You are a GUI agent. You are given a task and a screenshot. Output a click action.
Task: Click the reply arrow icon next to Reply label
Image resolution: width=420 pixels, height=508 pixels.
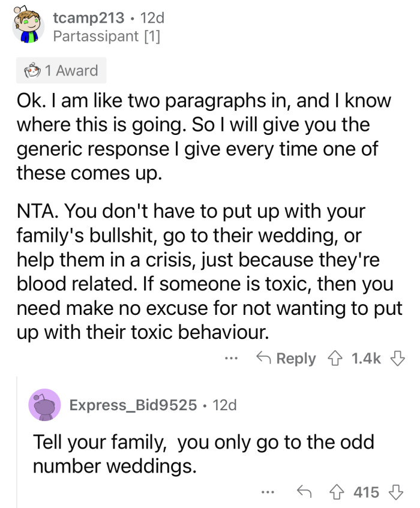[265, 358]
